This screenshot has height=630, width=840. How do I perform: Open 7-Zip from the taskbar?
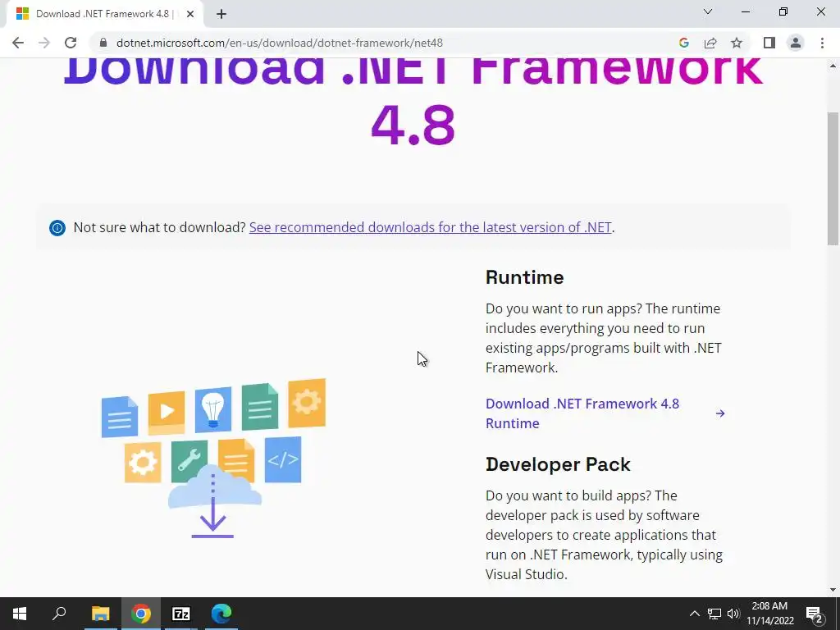(181, 614)
